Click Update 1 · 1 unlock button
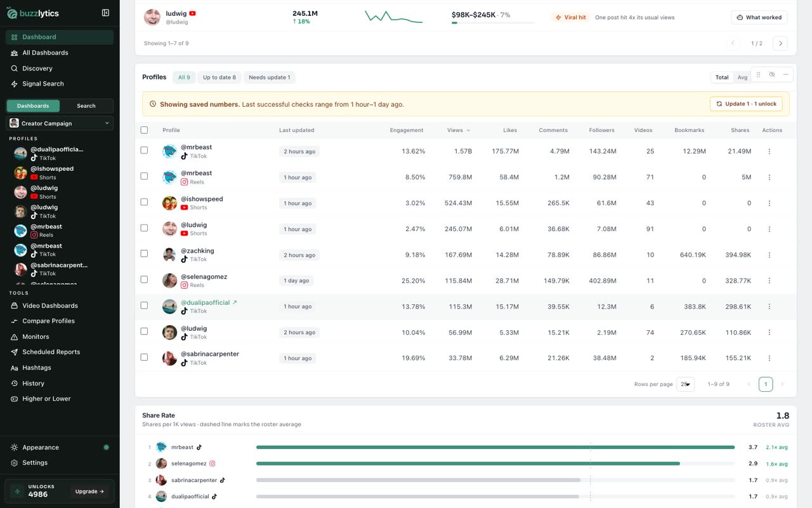 tap(746, 104)
